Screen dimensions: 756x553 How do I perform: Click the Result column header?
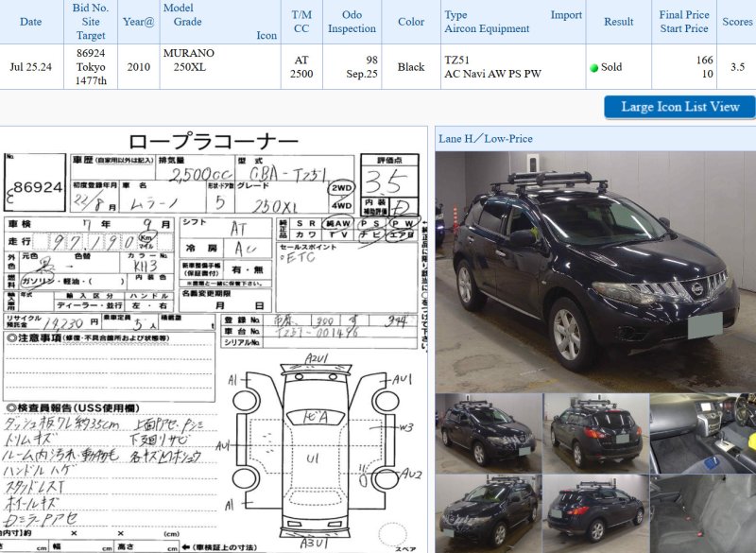click(618, 22)
